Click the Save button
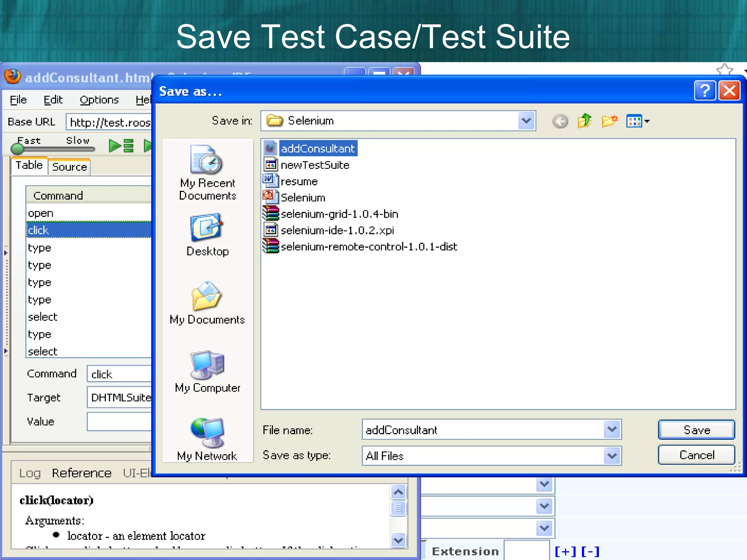747x560 pixels. coord(696,430)
